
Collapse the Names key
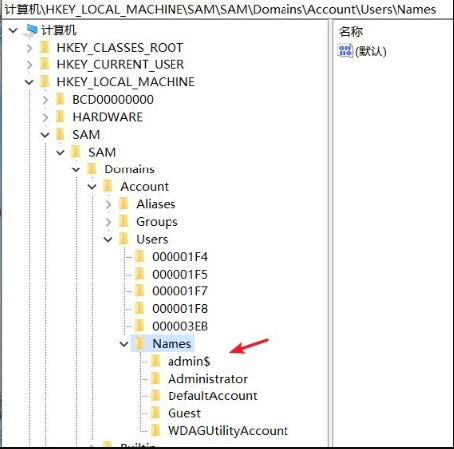[x=124, y=344]
